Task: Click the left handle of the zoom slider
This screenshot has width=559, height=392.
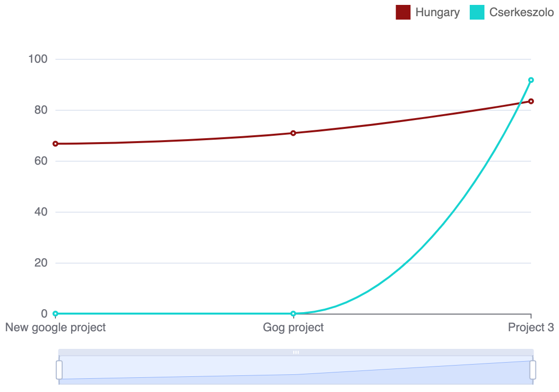Action: [59, 370]
